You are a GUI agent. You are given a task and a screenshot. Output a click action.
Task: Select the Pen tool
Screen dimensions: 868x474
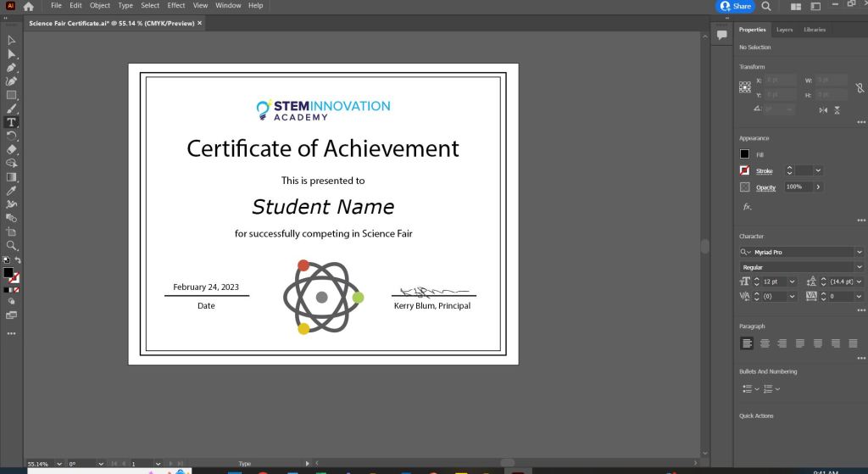coord(11,68)
